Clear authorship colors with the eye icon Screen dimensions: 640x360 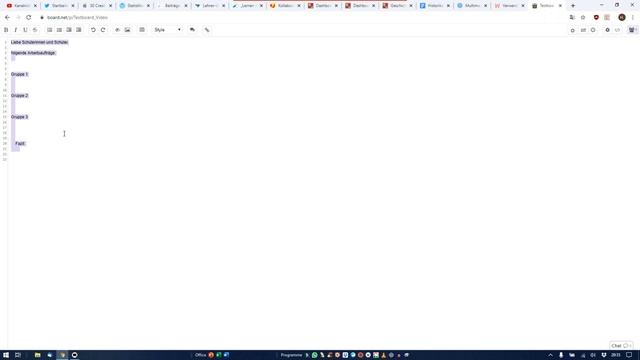click(x=118, y=30)
